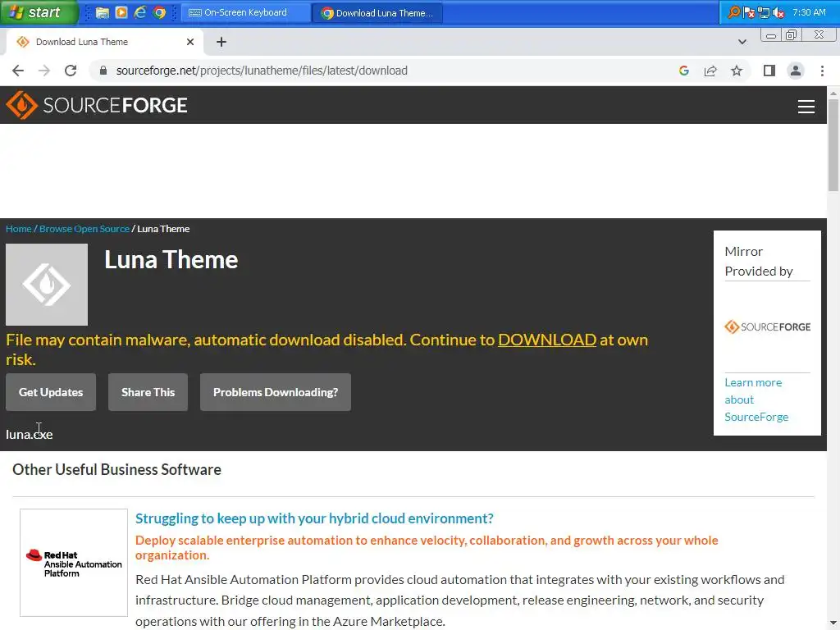Click the muted volume tray icon
Screen dimensions: 840x630
pyautogui.click(x=778, y=12)
